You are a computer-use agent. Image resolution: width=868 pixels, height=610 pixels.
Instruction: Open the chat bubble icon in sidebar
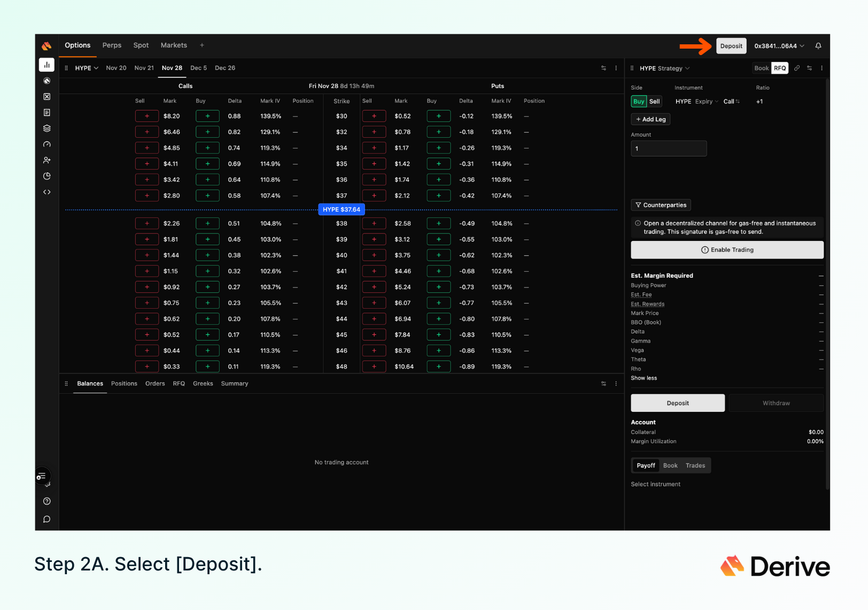click(47, 519)
